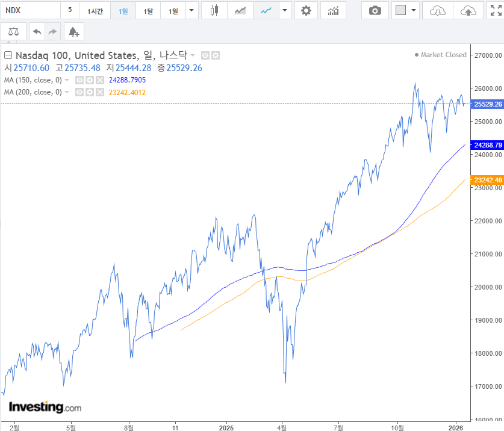Open the layout dropdown arrow
Image resolution: width=504 pixels, height=431 pixels.
(x=414, y=11)
